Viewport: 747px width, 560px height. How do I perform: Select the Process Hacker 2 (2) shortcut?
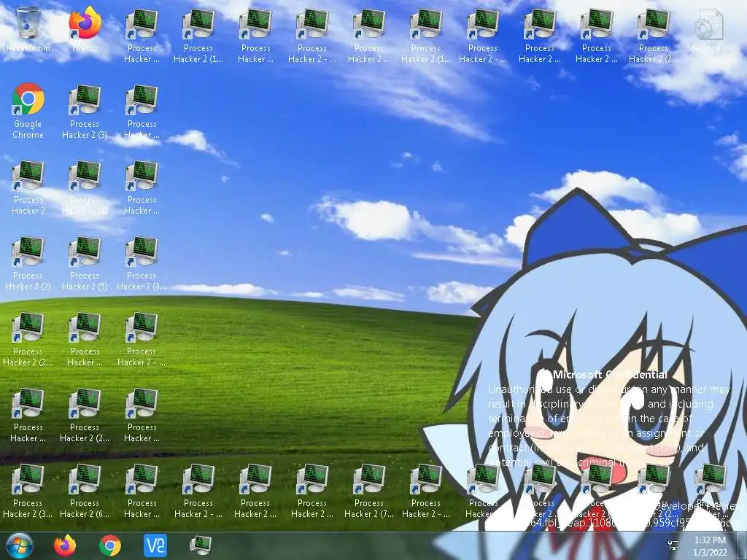(28, 262)
